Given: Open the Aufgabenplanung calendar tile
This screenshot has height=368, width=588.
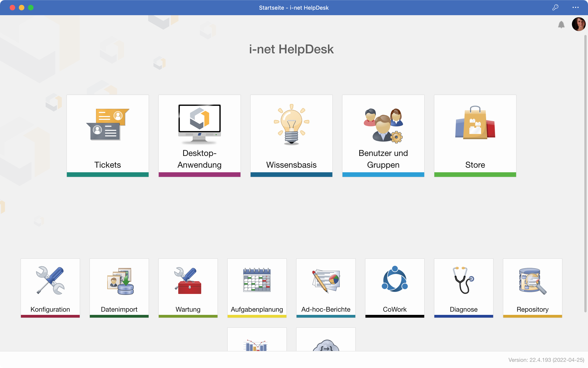Looking at the screenshot, I should [257, 288].
